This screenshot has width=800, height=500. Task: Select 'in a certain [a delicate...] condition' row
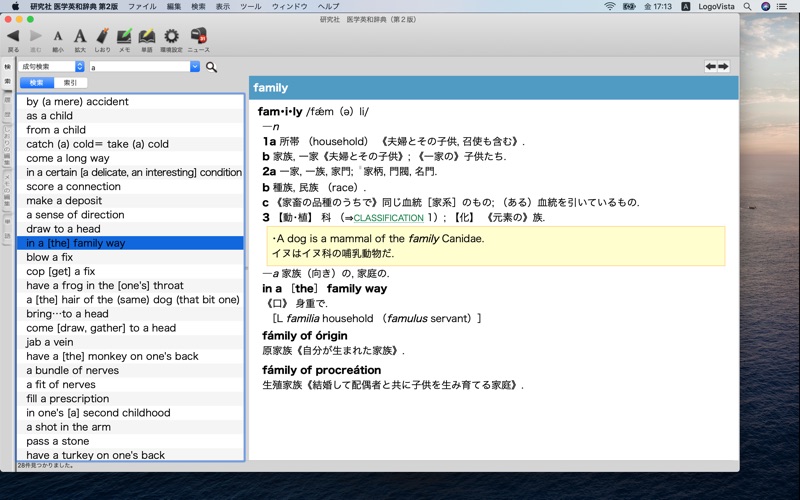click(130, 172)
